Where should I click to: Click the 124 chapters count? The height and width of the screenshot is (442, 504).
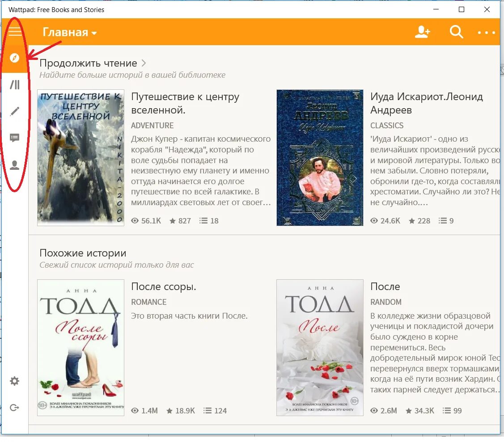[x=215, y=411]
